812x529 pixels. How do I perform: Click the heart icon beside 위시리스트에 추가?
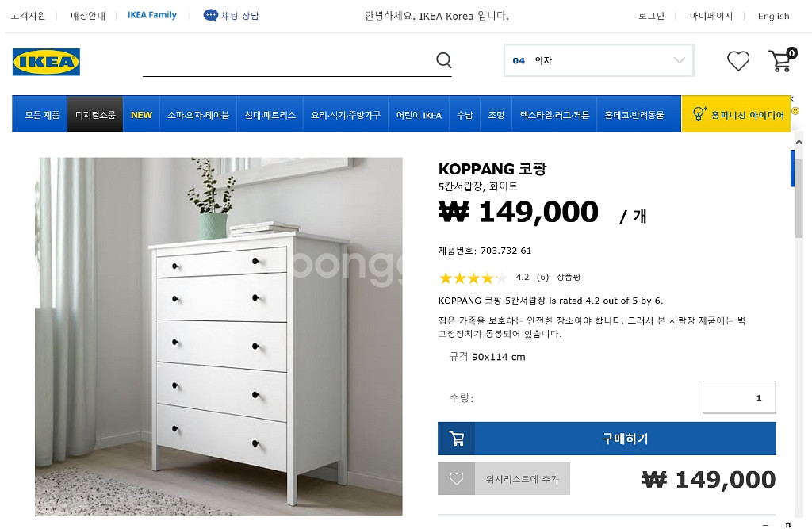(456, 479)
